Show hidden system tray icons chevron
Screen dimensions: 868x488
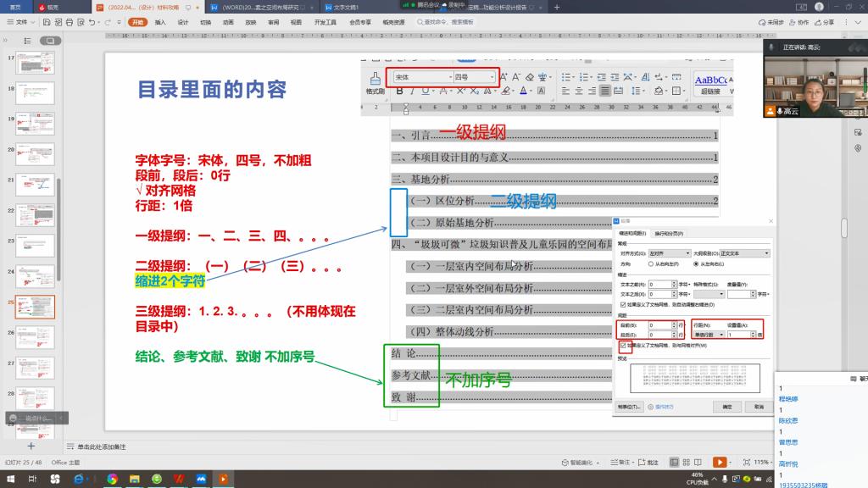(714, 480)
